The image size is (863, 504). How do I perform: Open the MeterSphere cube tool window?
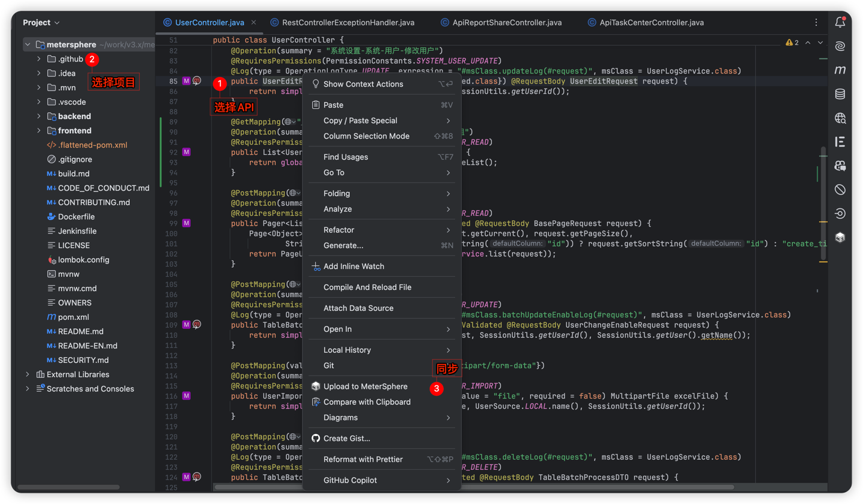(840, 237)
